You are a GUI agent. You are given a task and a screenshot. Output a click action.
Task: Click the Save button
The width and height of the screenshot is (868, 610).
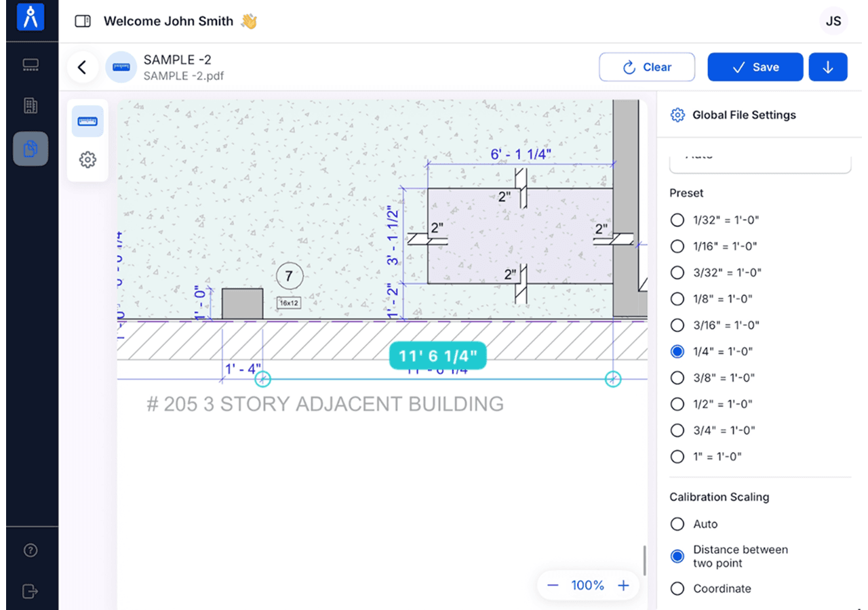(755, 67)
